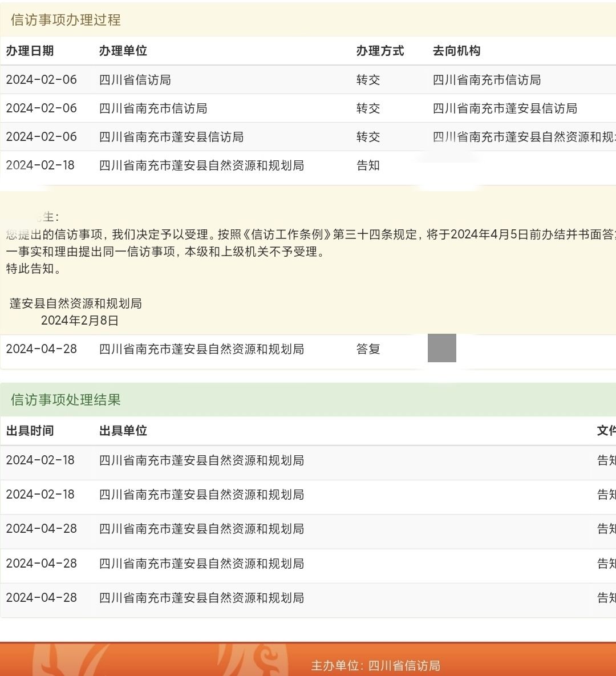Screen dimensions: 616x676
Task: Click the 出具时间 column header
Action: point(30,431)
